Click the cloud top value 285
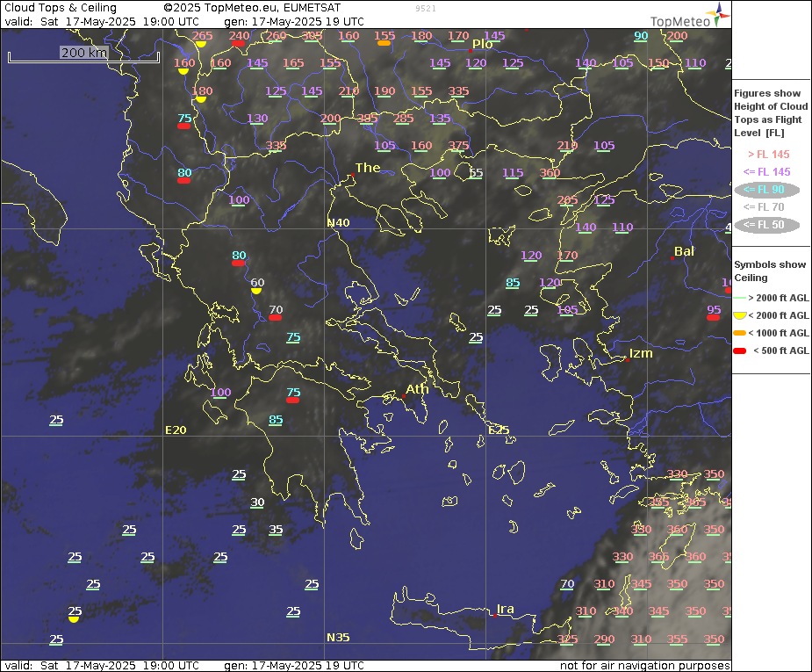Screen dimensions: 812x672 pyautogui.click(x=403, y=118)
